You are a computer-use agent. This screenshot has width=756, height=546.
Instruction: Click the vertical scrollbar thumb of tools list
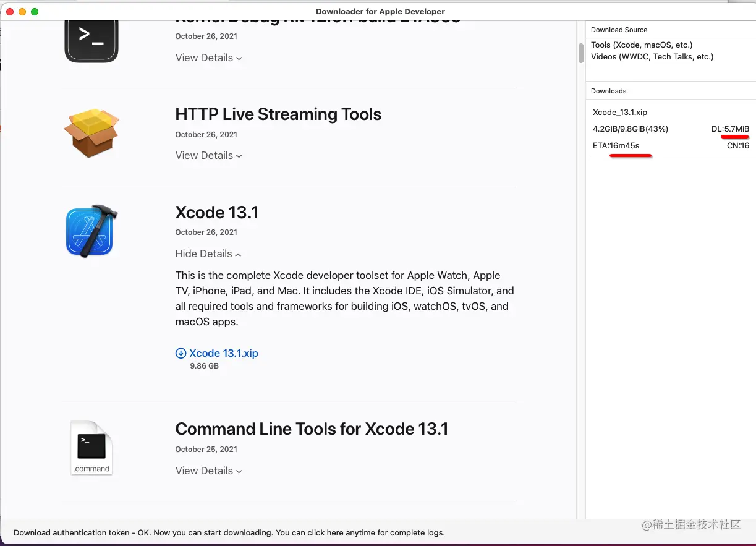pyautogui.click(x=581, y=53)
